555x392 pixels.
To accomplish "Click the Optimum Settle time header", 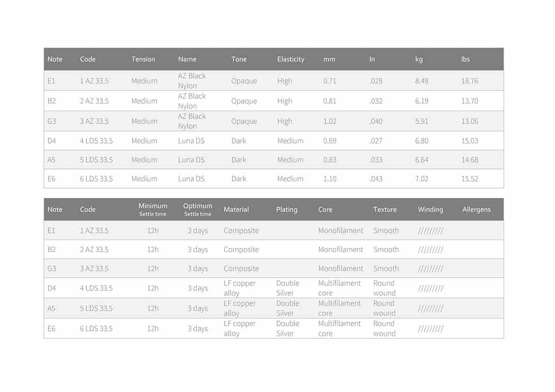I will 197,209.
